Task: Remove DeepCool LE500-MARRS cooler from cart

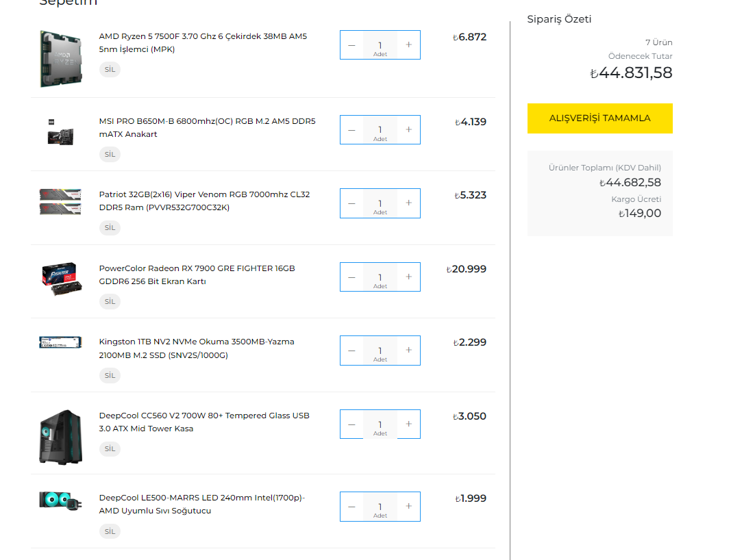Action: pos(110,531)
